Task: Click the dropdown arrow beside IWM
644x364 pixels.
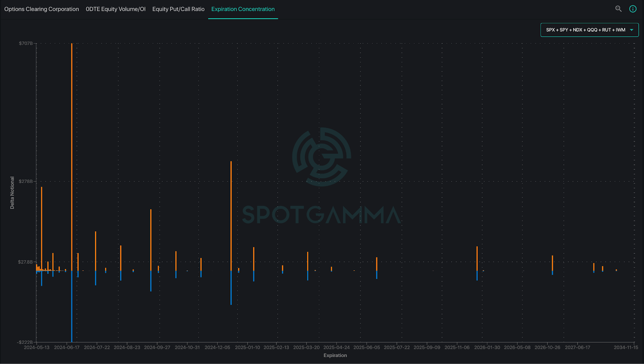Action: click(632, 30)
